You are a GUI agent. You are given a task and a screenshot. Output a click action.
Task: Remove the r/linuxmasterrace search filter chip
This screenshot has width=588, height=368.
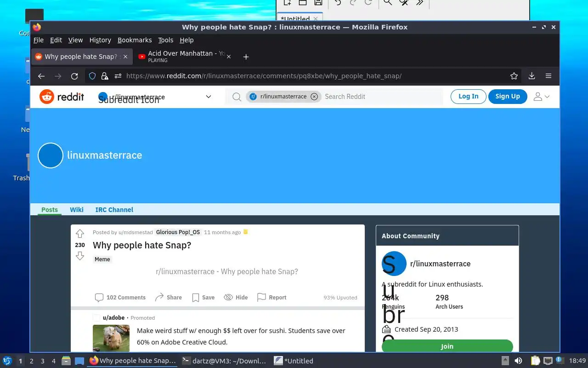[314, 97]
